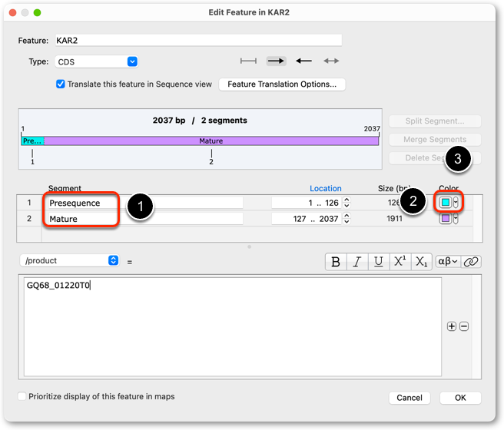This screenshot has height=430, width=504.
Task: Select the non-directional feature icon
Action: click(248, 61)
